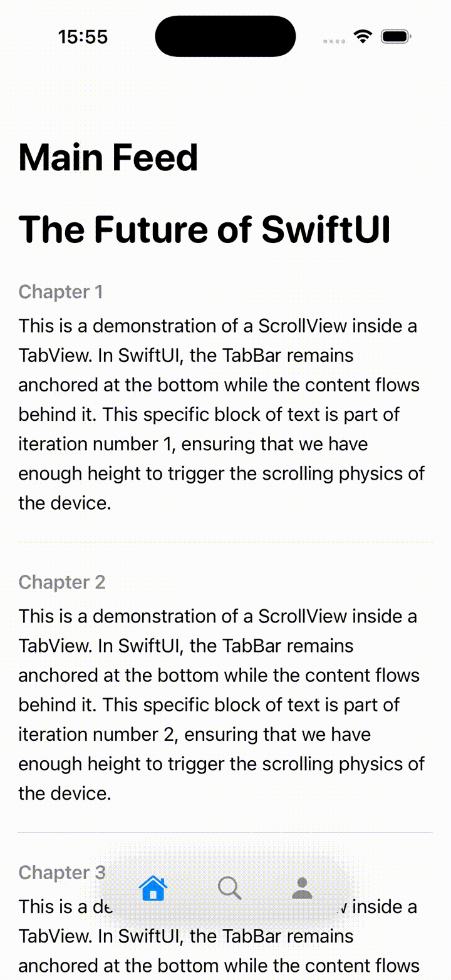Tap the Main Feed title
The width and height of the screenshot is (451, 980).
108,157
